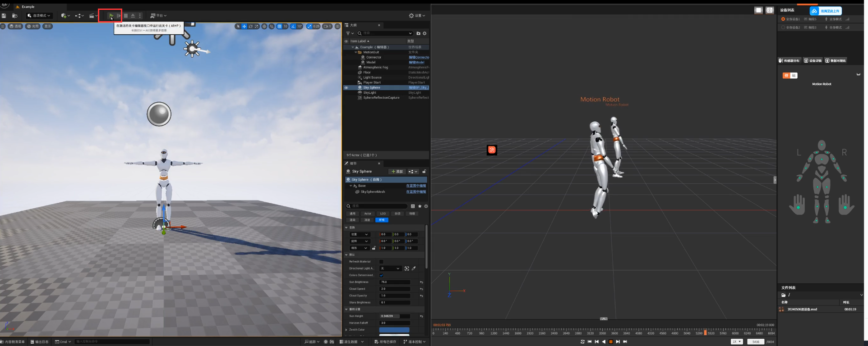The image size is (868, 346).
Task: Select the Actor filter tab in Details
Action: tap(368, 214)
